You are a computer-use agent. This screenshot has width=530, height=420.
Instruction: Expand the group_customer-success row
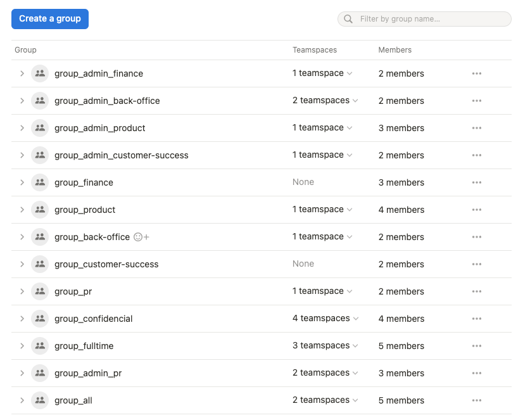22,264
